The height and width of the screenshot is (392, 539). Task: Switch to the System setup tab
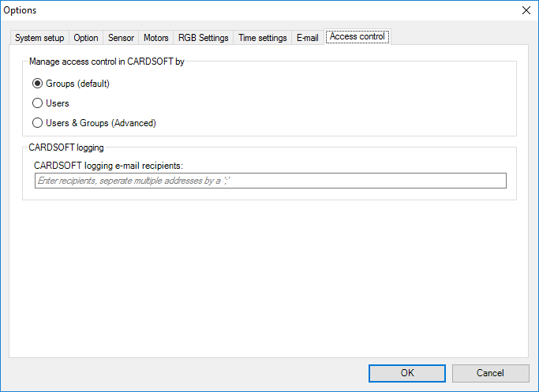click(x=39, y=38)
